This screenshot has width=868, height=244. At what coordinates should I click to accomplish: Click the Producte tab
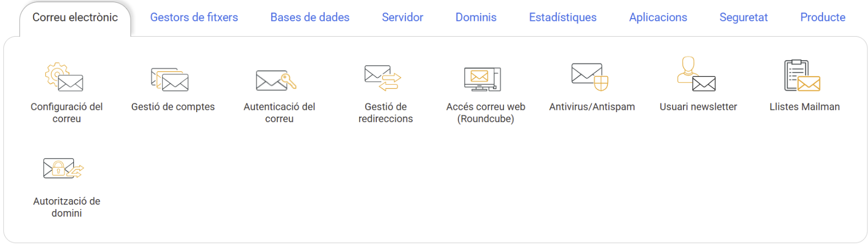coord(823,18)
